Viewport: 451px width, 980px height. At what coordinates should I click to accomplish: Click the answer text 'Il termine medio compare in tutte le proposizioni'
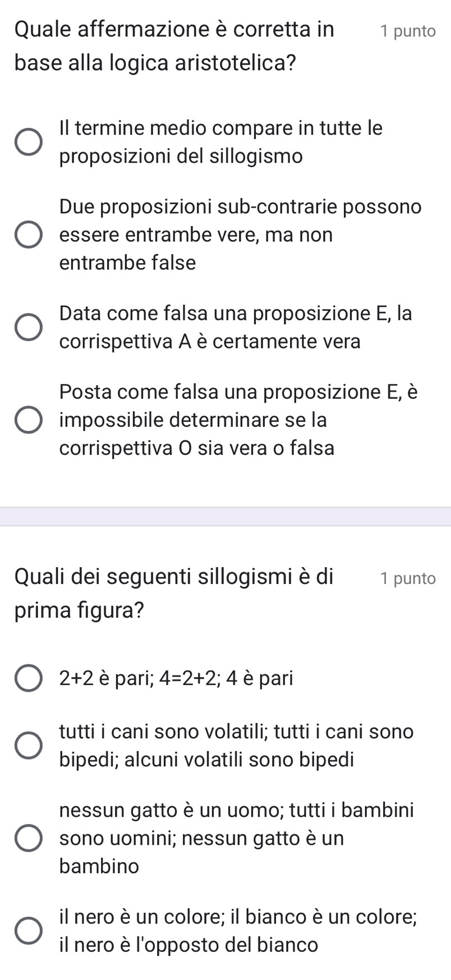220,142
